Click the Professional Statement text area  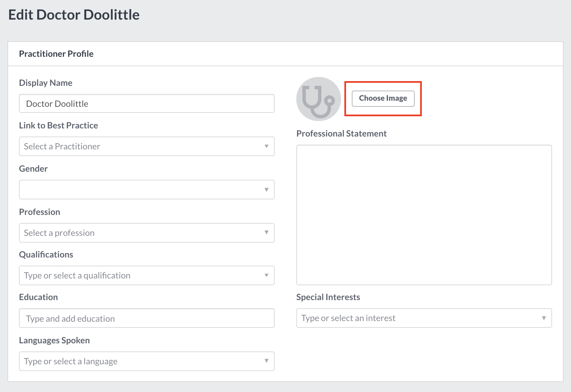424,215
